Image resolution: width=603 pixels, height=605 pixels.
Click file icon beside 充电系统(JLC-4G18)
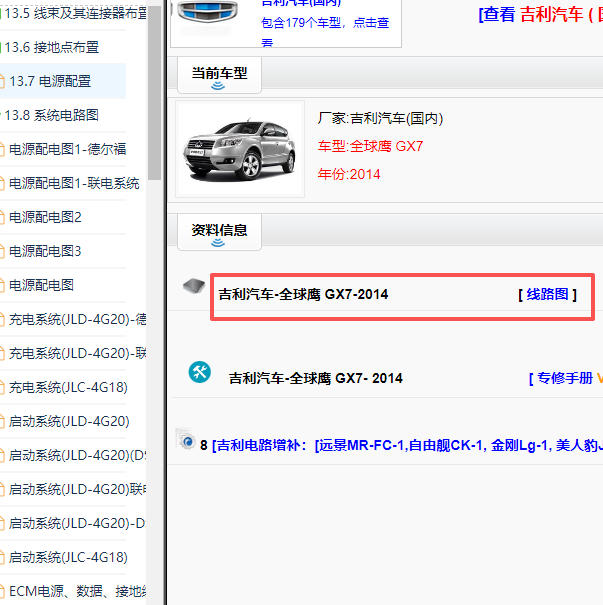(x=2, y=387)
